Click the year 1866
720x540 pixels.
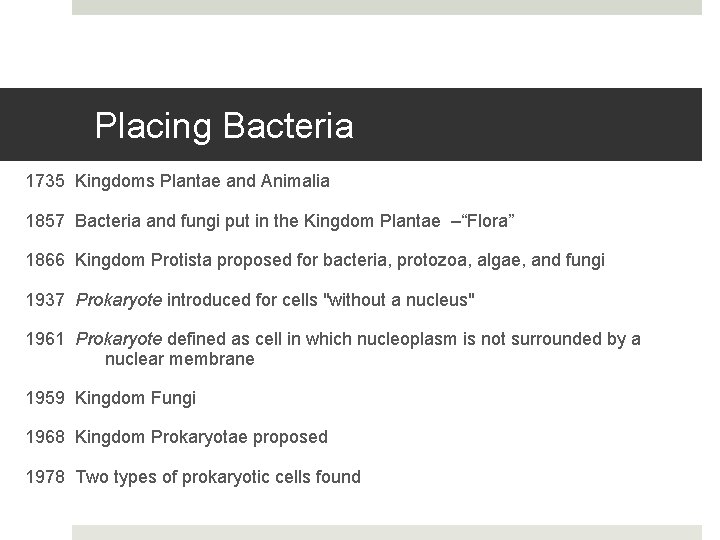point(45,261)
